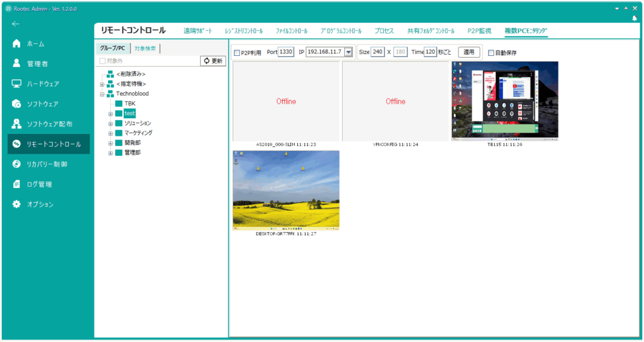Select the DESKTOP-GR77FFK screen thumbnail
The width and height of the screenshot is (644, 342).
[x=286, y=190]
